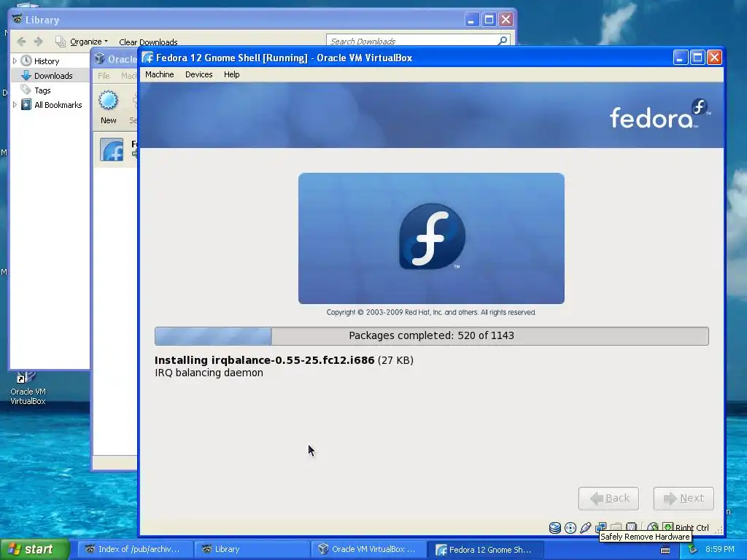Open the Oracle VM VirtualBox desktop shortcut
The width and height of the screenshot is (747, 560).
pos(28,388)
